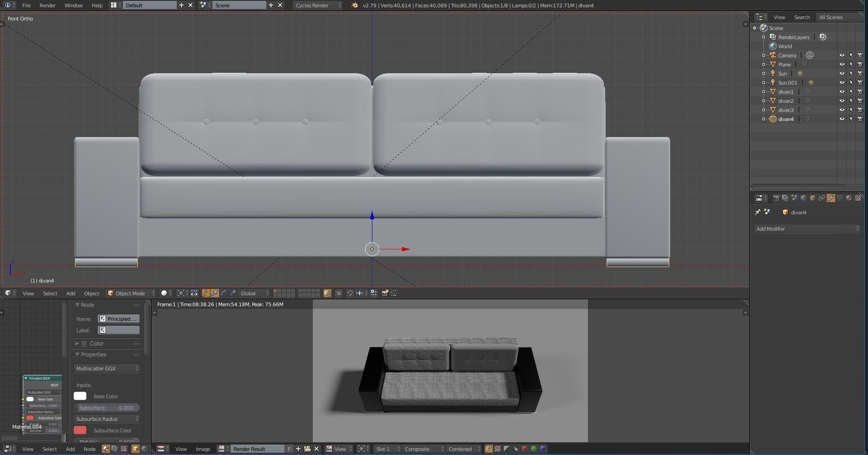The height and width of the screenshot is (455, 868).
Task: Click the proportional editing icon in 3D header
Action: pyautogui.click(x=339, y=293)
